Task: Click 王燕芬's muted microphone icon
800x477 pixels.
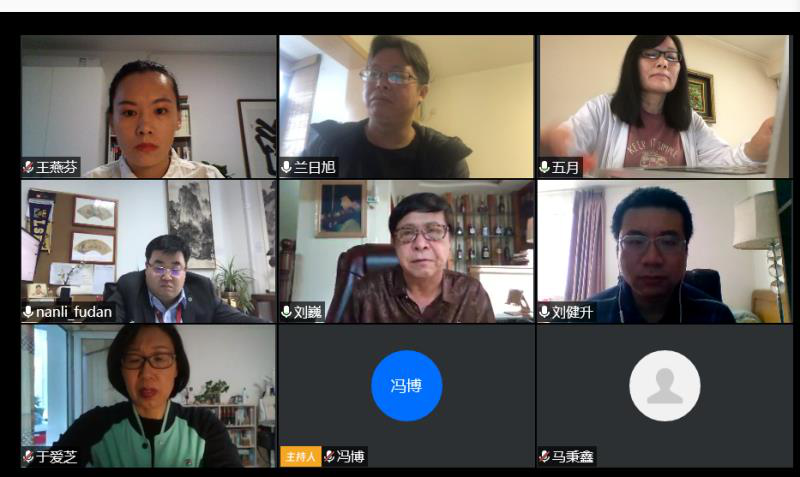Action: 29,167
